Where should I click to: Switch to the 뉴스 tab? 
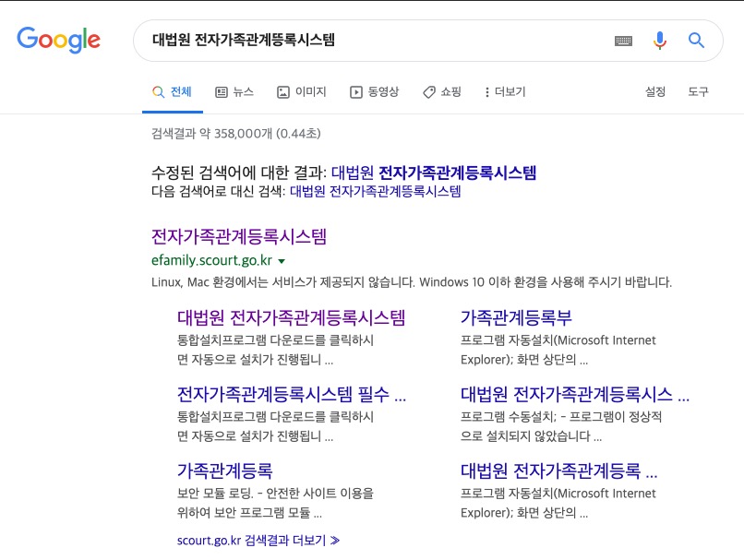(234, 92)
